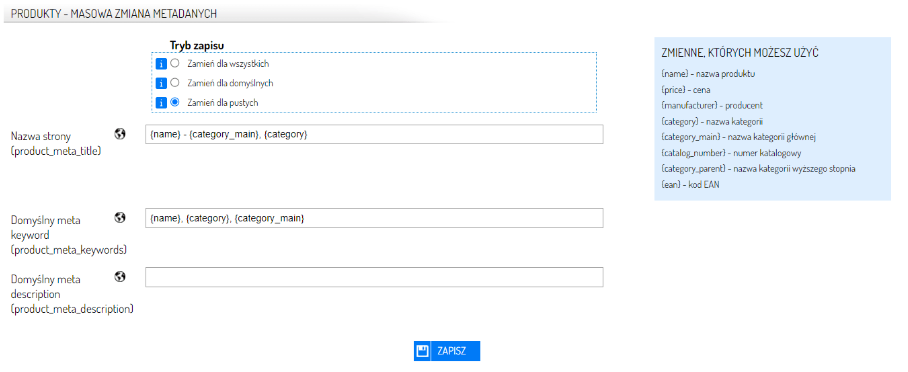The image size is (908, 372).
Task: Select Zamień dla pustych radio button
Action: point(174,103)
